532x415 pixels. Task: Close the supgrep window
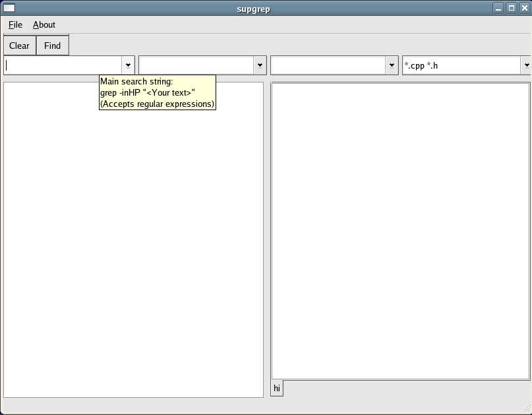coord(523,8)
